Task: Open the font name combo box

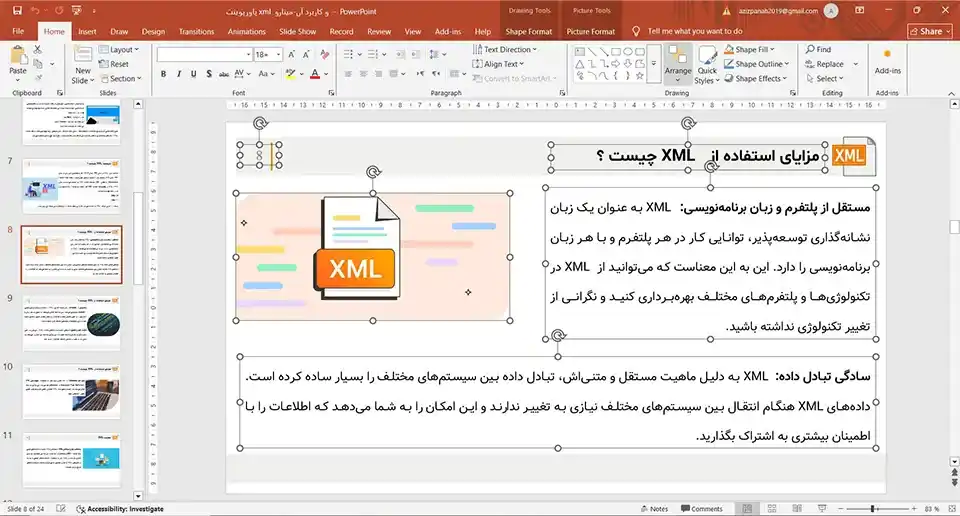Action: (x=204, y=54)
